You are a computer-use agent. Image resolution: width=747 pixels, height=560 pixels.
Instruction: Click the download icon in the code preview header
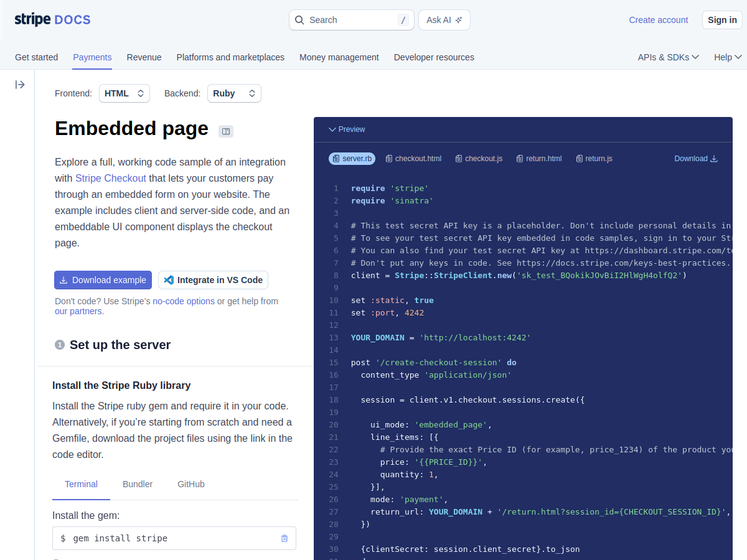click(x=714, y=158)
